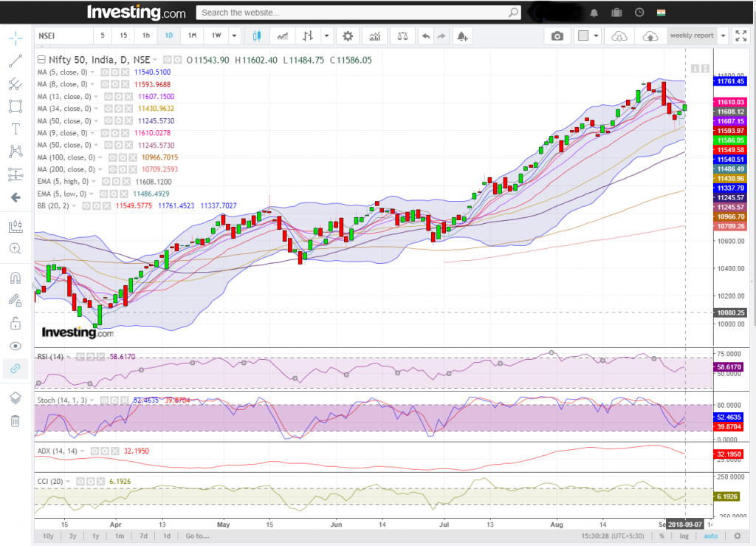Viewport: 756px width, 546px height.
Task: Select the 5 minute interval
Action: click(102, 35)
